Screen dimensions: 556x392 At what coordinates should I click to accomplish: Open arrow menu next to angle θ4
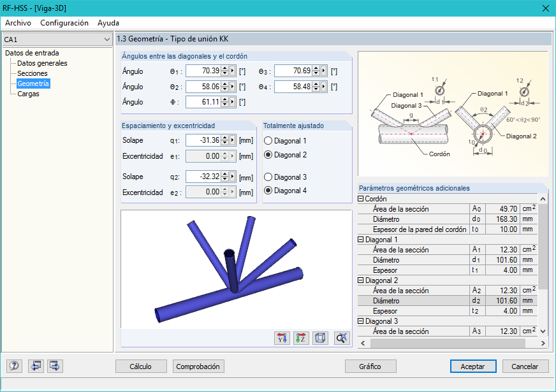(323, 87)
